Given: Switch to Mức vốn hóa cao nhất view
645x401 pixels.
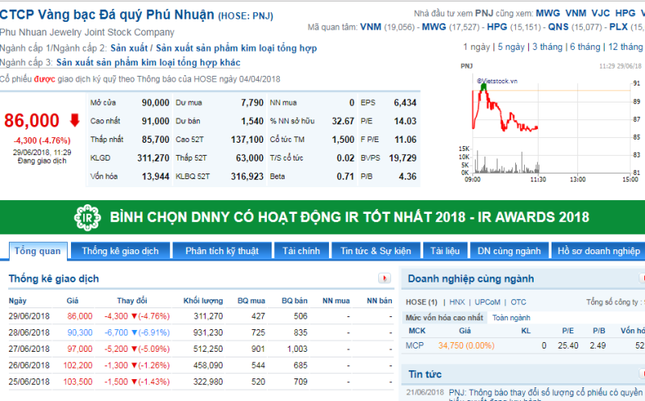Looking at the screenshot, I should [444, 318].
